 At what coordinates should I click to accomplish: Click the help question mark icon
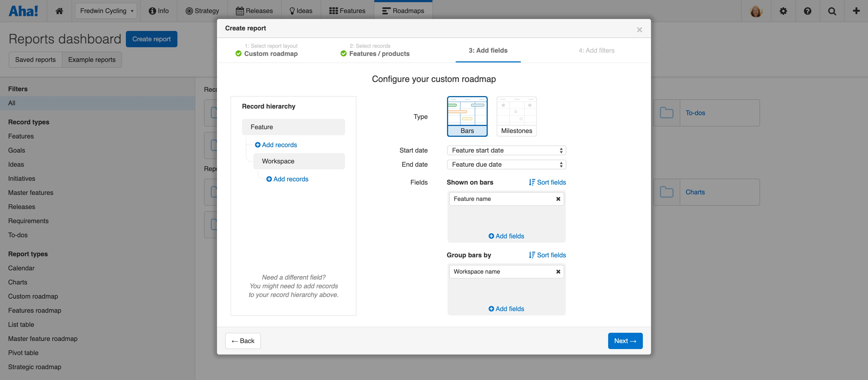click(807, 11)
